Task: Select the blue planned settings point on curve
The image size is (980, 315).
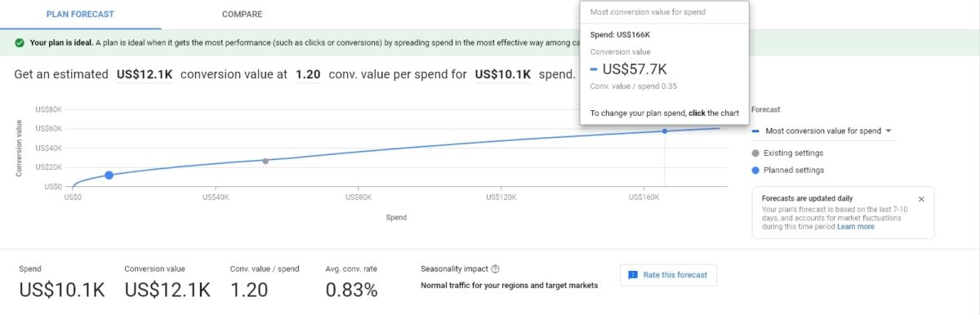Action: (x=109, y=175)
